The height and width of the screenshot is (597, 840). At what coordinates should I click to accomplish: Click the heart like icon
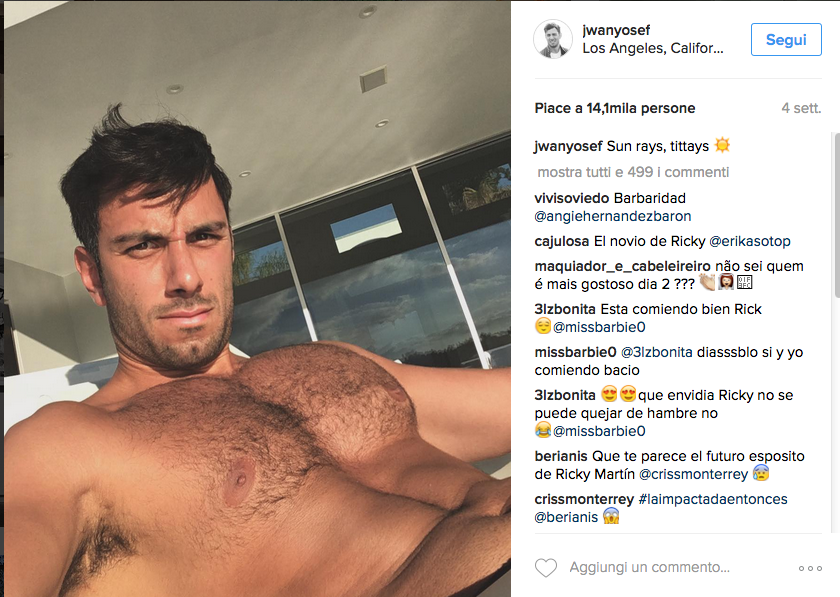coord(546,568)
